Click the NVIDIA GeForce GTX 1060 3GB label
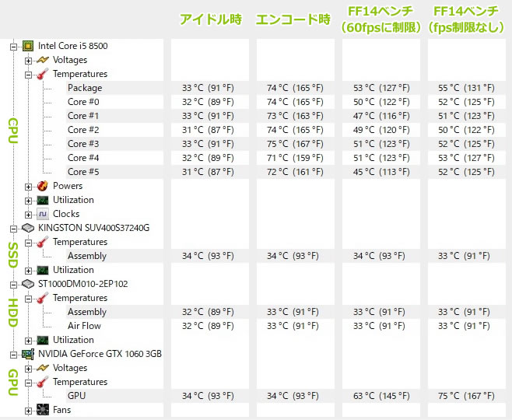Screen dimensions: 512x420 pos(100,354)
